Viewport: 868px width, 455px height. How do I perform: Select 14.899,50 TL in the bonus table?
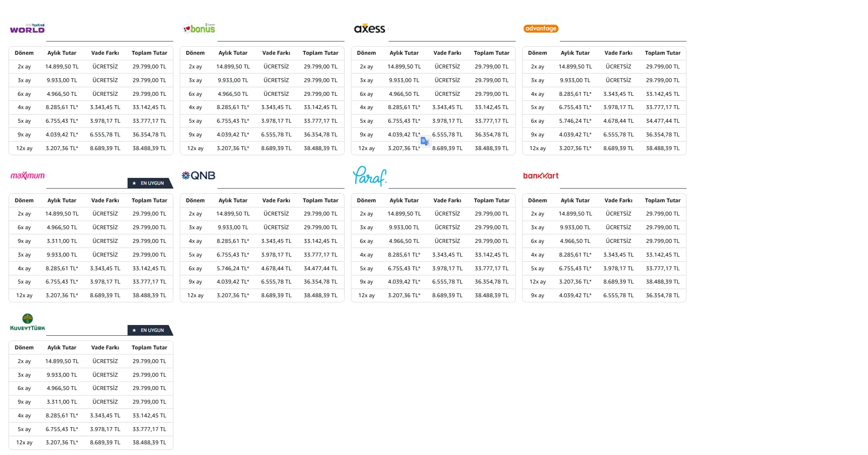pyautogui.click(x=233, y=67)
